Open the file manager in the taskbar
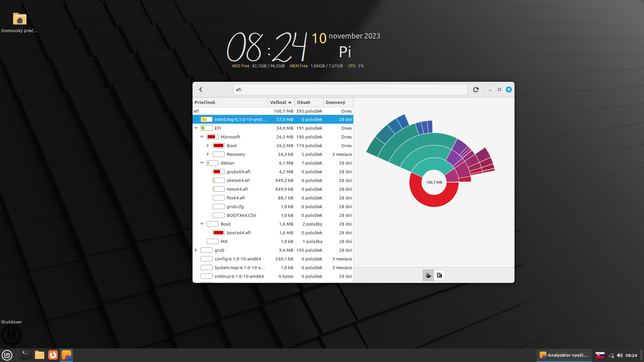 pyautogui.click(x=40, y=355)
